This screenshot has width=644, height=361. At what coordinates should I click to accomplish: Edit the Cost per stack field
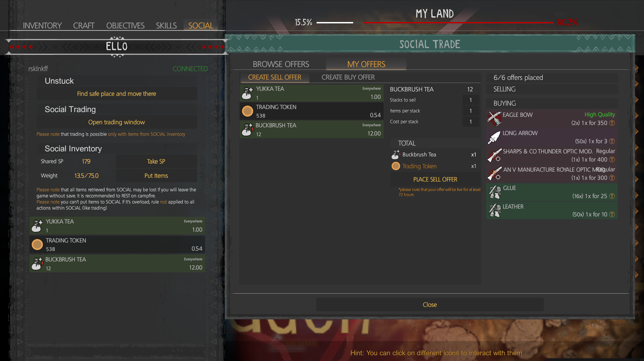471,122
